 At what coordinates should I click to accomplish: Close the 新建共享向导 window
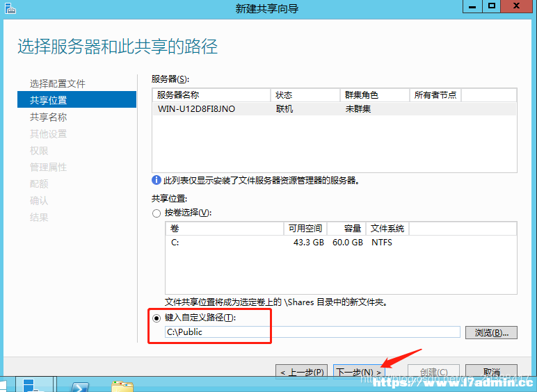(x=517, y=6)
